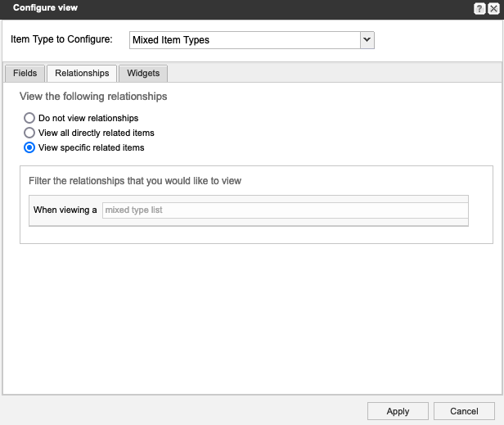Close the Configure view dialog
This screenshot has width=504, height=425.
(x=493, y=8)
